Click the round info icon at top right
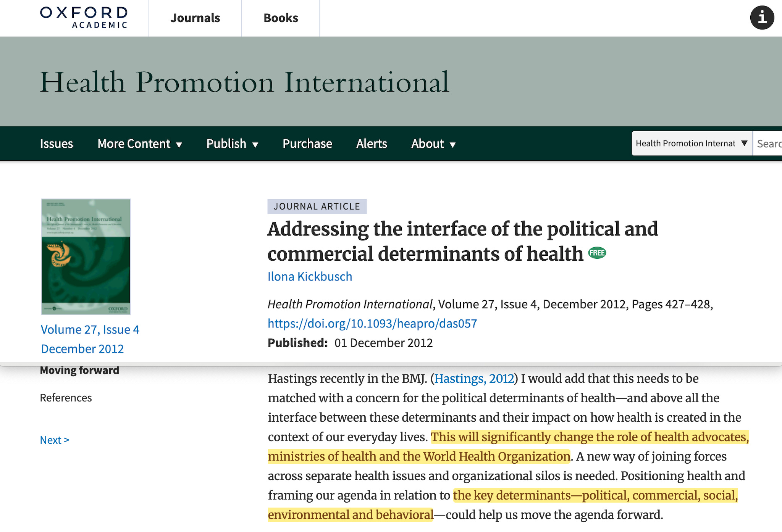Viewport: 782px width, 532px height. (x=762, y=18)
